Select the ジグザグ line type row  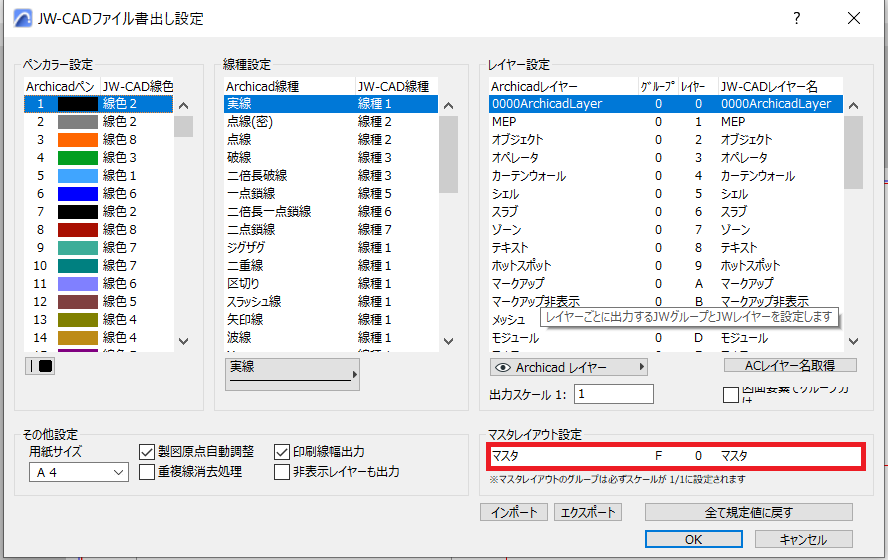pyautogui.click(x=331, y=247)
